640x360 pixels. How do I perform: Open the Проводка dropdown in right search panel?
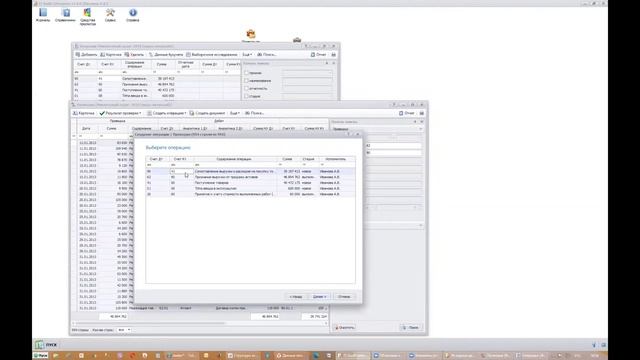point(420,129)
